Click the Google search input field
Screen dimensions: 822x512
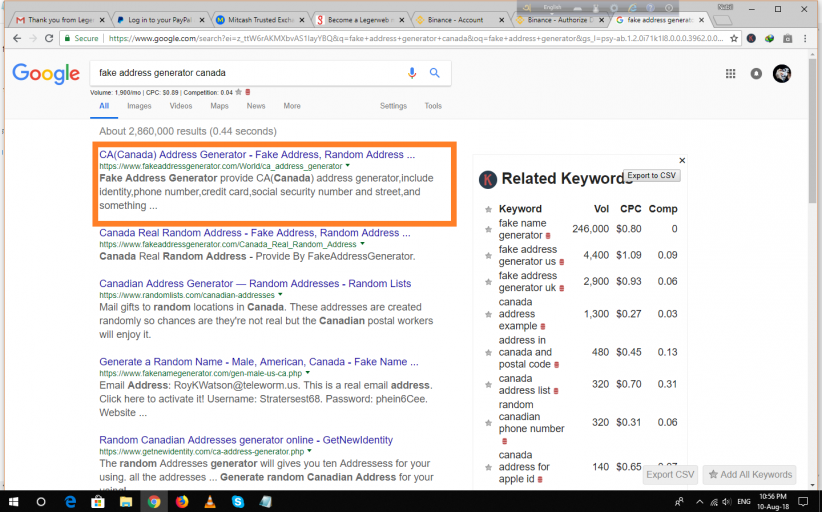tap(245, 73)
